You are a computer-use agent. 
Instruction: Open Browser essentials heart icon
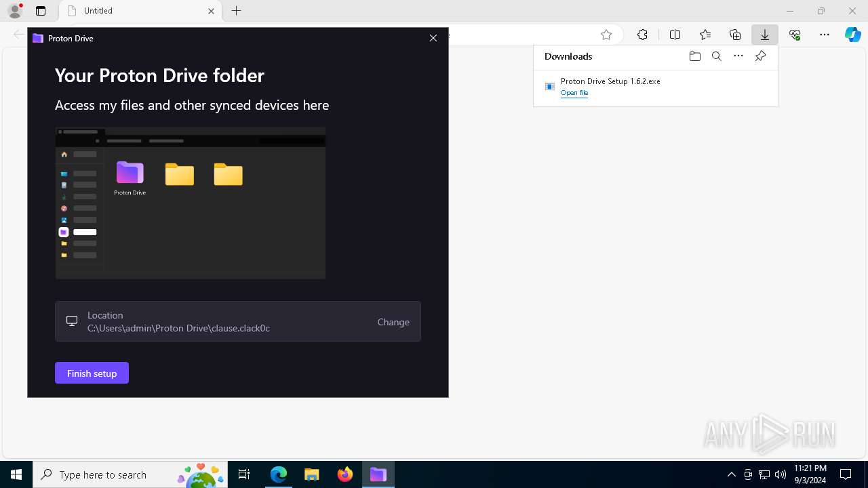(x=795, y=35)
